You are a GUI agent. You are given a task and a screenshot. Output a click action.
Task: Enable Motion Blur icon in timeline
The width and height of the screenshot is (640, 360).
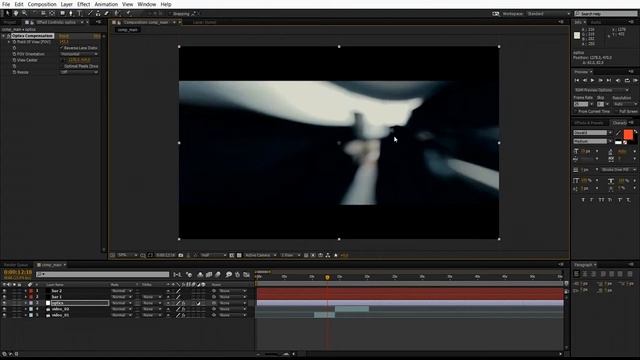[x=218, y=275]
